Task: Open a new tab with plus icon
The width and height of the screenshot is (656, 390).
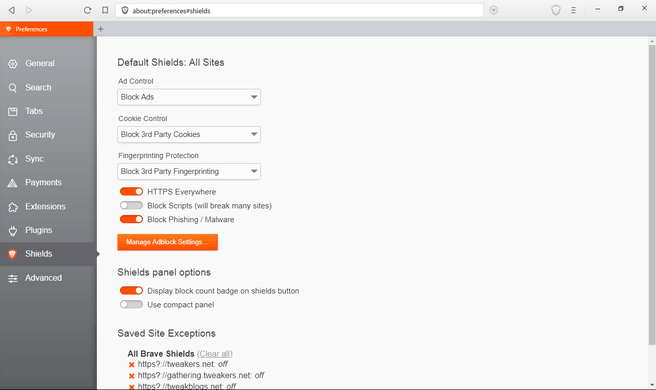Action: (100, 29)
